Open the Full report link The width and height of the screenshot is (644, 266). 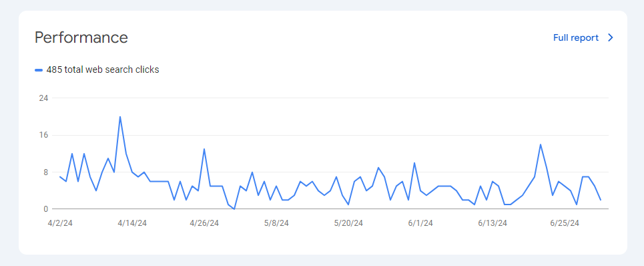coord(576,38)
